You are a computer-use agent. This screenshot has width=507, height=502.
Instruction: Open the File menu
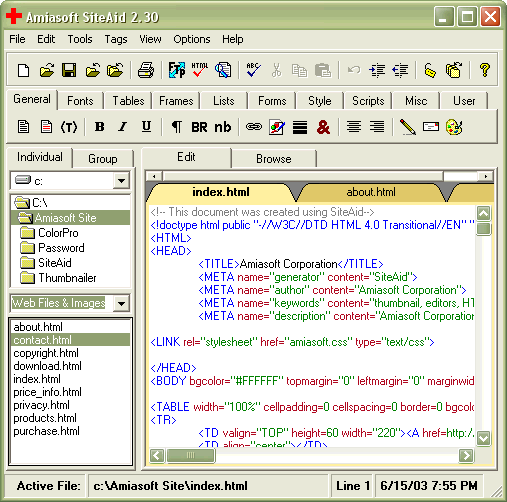coord(17,39)
